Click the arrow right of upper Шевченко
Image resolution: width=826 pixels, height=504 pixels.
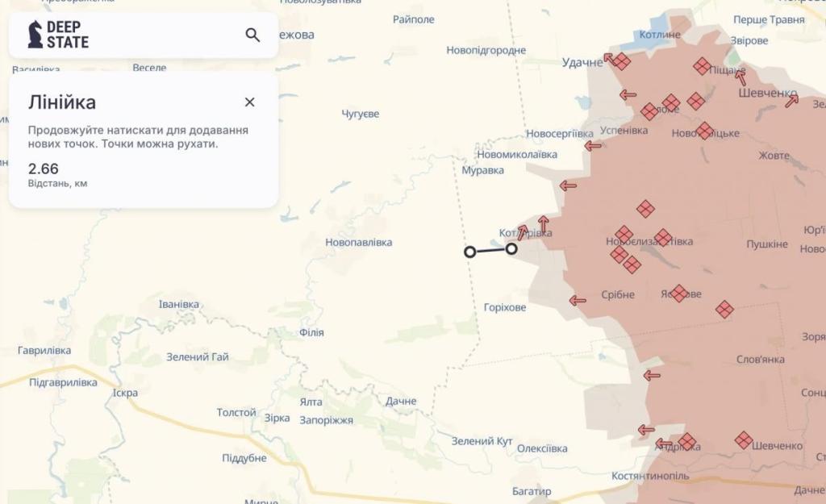click(x=792, y=100)
